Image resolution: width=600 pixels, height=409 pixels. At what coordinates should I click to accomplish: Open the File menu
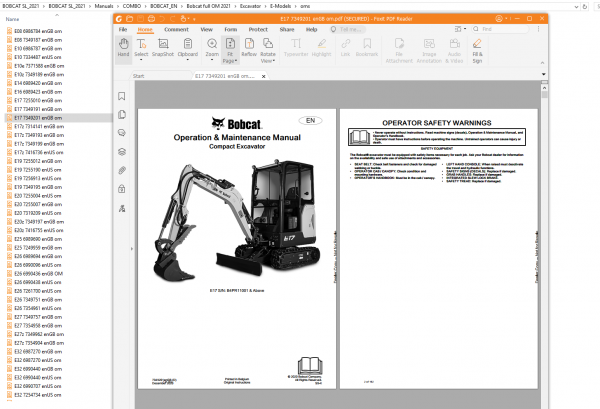tap(123, 29)
